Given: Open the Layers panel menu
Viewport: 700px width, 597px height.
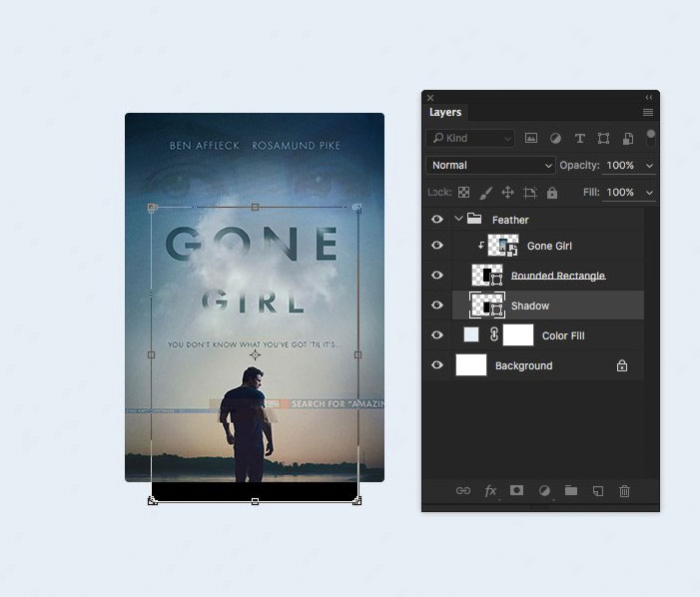Looking at the screenshot, I should coord(648,113).
